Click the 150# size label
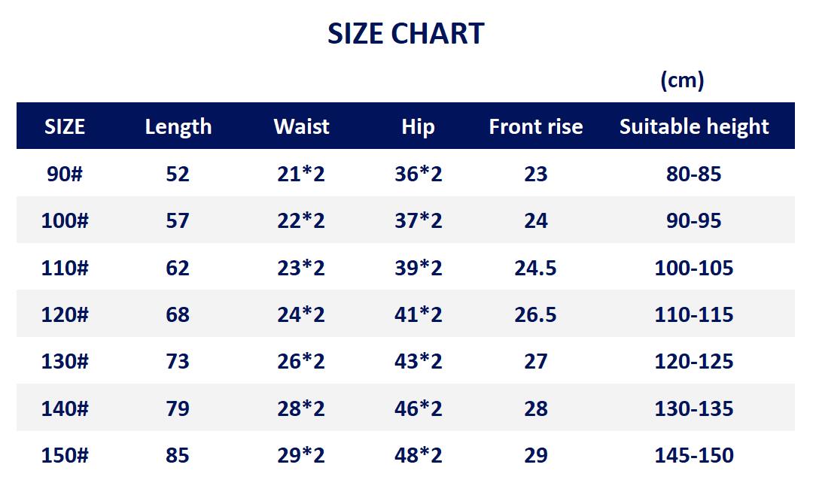Screen dimensions: 816x504 [x=65, y=455]
